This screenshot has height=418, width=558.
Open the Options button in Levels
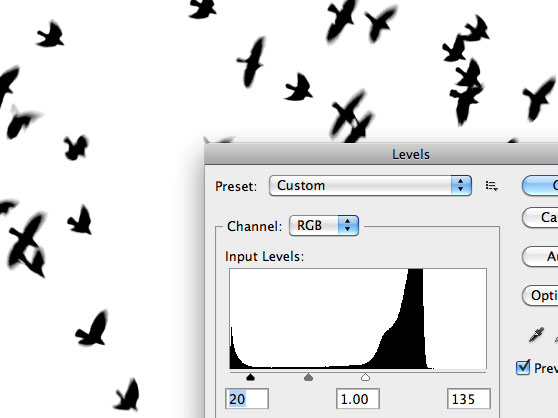pos(540,295)
